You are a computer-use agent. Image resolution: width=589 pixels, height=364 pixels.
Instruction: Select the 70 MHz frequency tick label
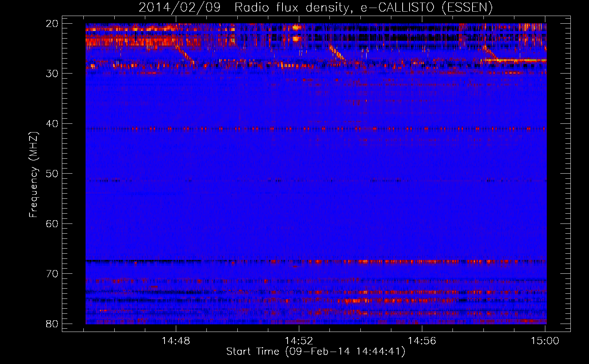click(x=52, y=274)
